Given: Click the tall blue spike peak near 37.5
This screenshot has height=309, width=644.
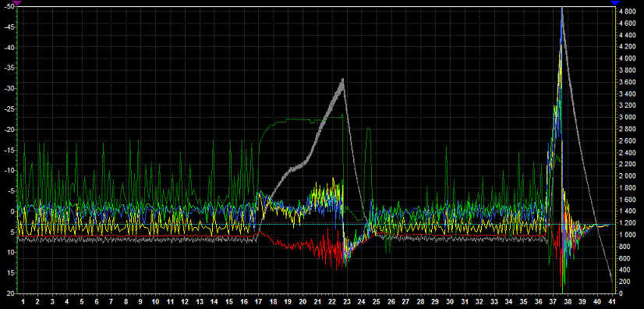Looking at the screenshot, I should [x=561, y=10].
